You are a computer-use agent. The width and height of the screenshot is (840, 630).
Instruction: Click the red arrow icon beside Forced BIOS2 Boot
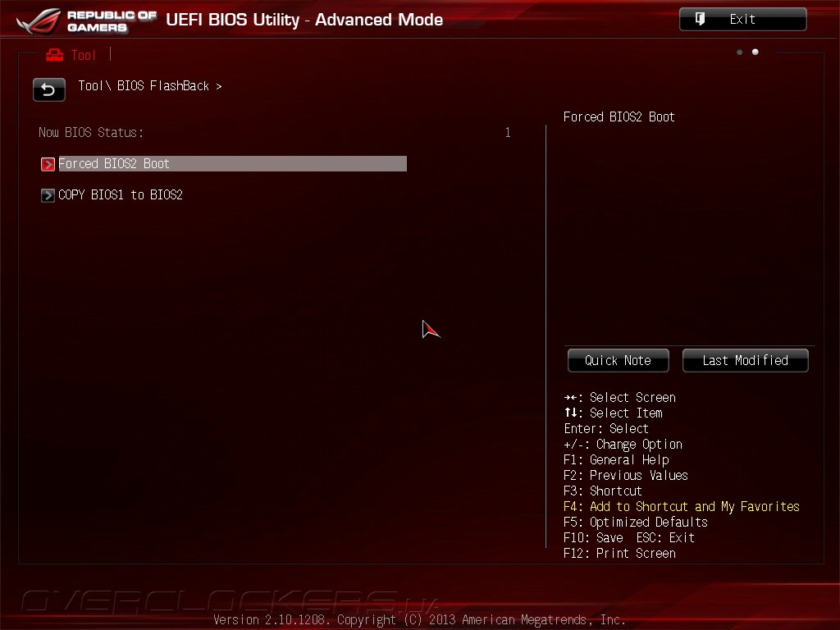pyautogui.click(x=48, y=164)
